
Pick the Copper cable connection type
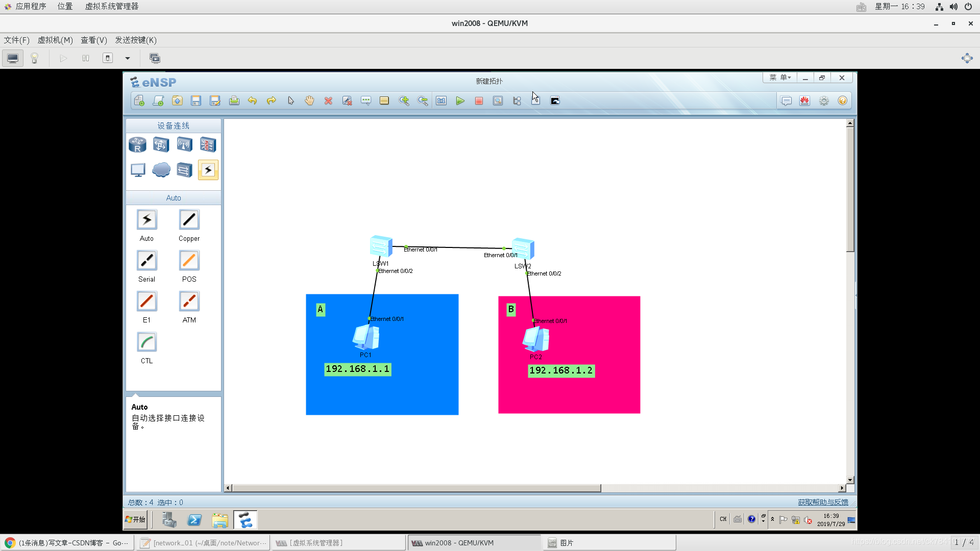[x=189, y=220]
